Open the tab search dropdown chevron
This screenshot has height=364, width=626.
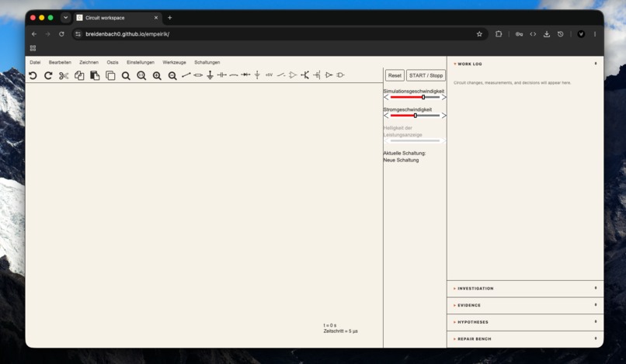pyautogui.click(x=65, y=18)
